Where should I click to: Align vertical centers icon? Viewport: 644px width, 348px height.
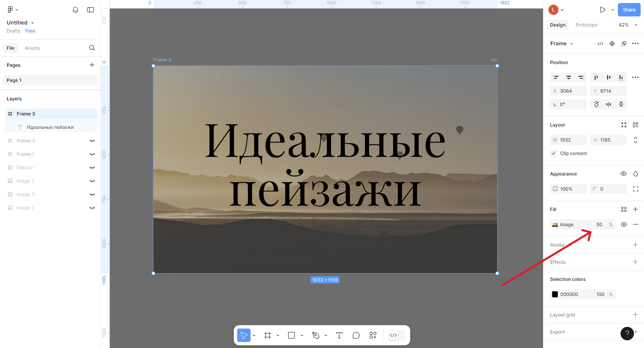coord(608,78)
